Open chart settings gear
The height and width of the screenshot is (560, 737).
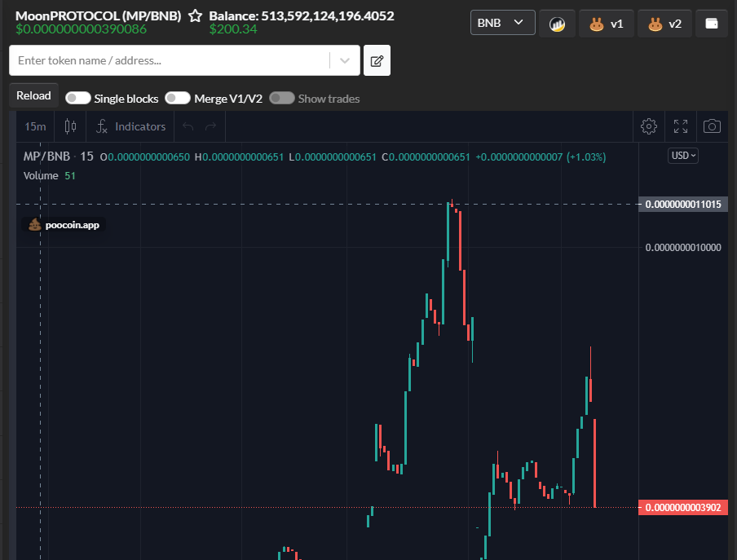[649, 126]
